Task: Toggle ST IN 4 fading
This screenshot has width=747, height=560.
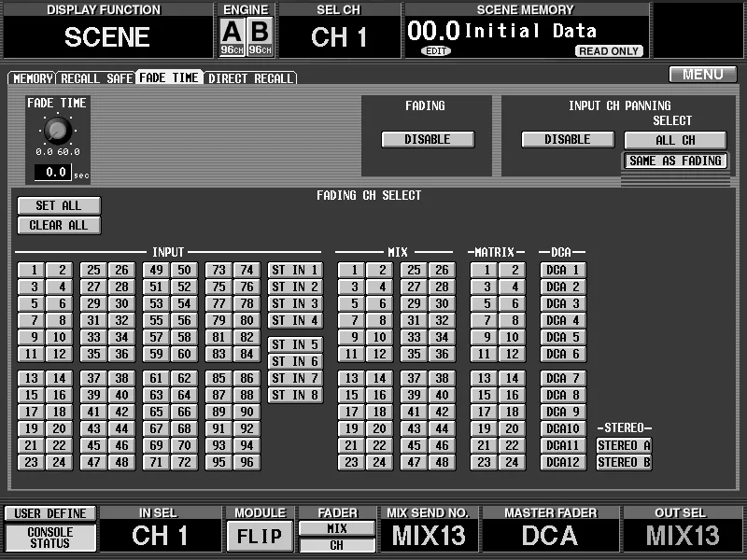Action: tap(295, 320)
